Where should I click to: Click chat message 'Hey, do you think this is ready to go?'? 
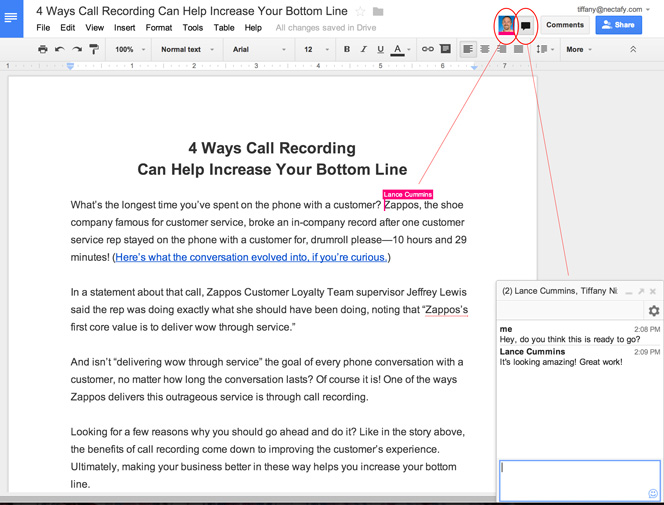coord(570,339)
